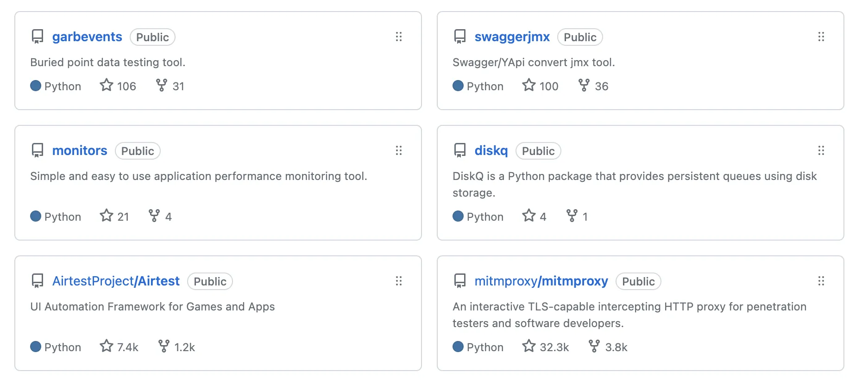This screenshot has height=384, width=868.
Task: Click the star icon for garbevents
Action: [x=107, y=86]
